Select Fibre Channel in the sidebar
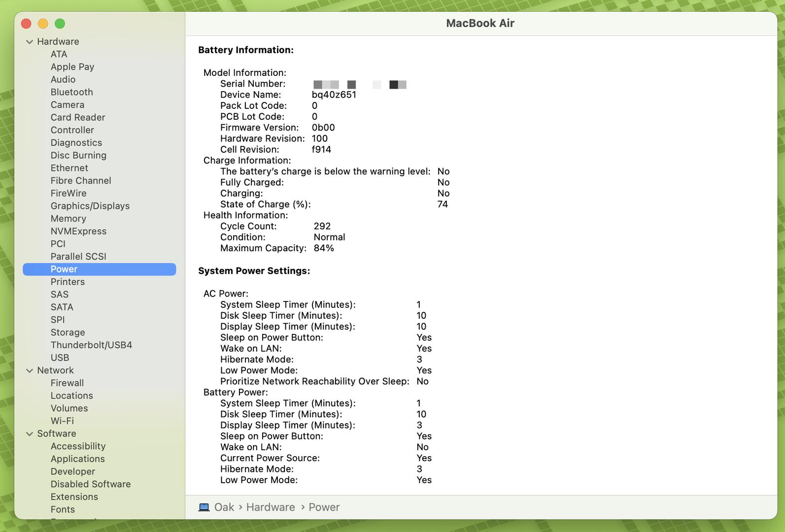The height and width of the screenshot is (532, 785). point(81,181)
